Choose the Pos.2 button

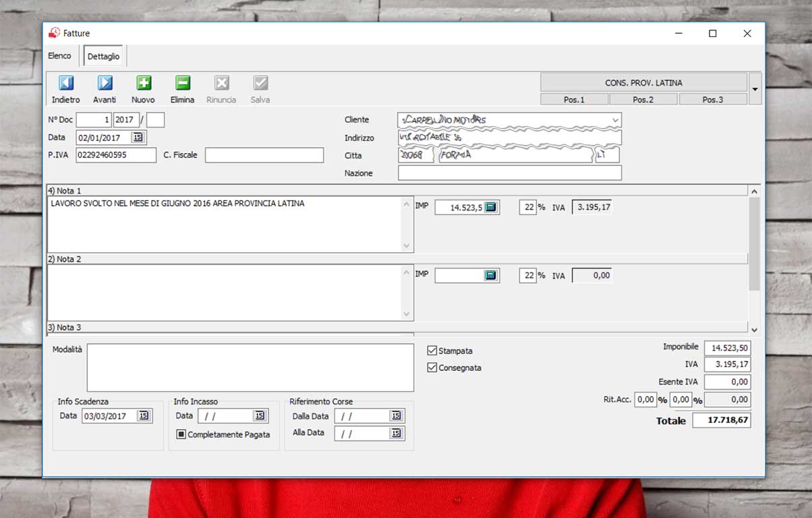(643, 100)
